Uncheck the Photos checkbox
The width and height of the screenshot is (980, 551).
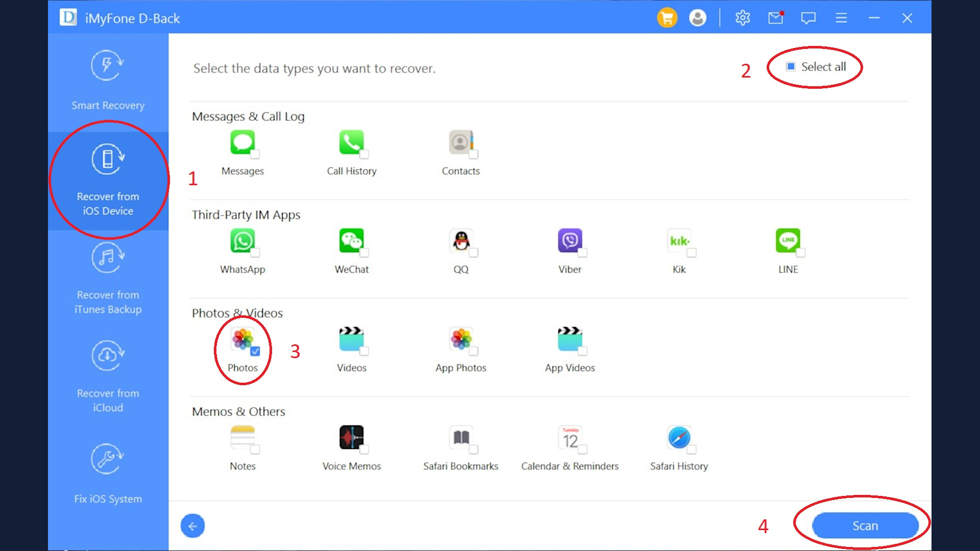[x=255, y=351]
